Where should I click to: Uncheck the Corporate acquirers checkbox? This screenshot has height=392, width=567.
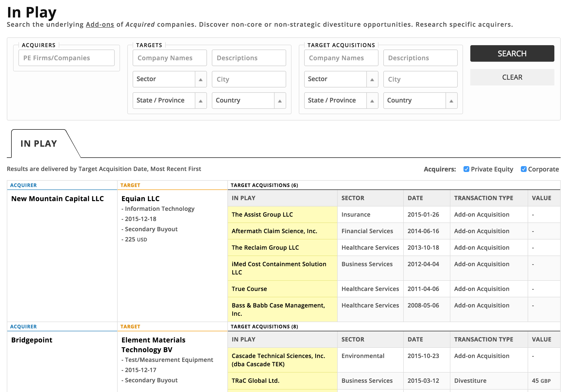point(523,169)
